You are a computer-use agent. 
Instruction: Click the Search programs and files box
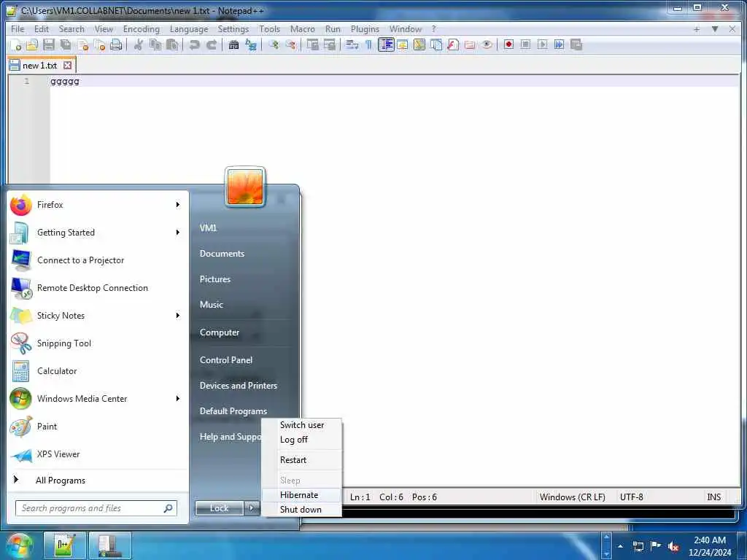point(96,508)
